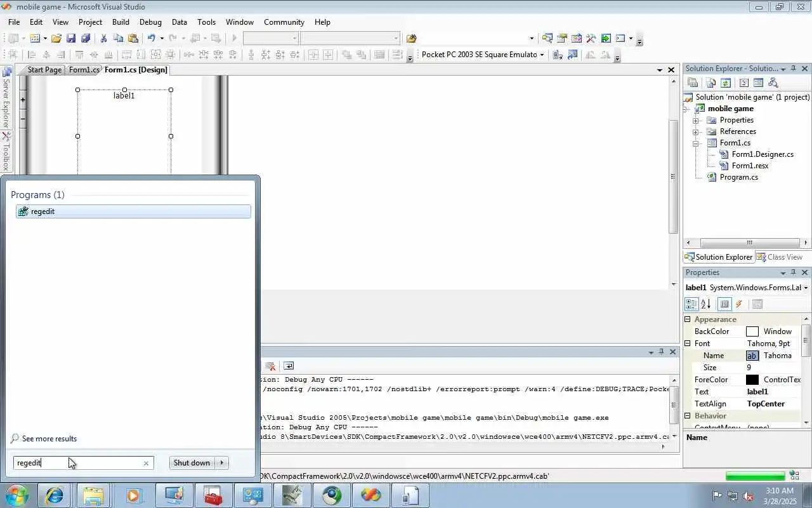Toggle auto-hide pin on Properties panel

794,272
